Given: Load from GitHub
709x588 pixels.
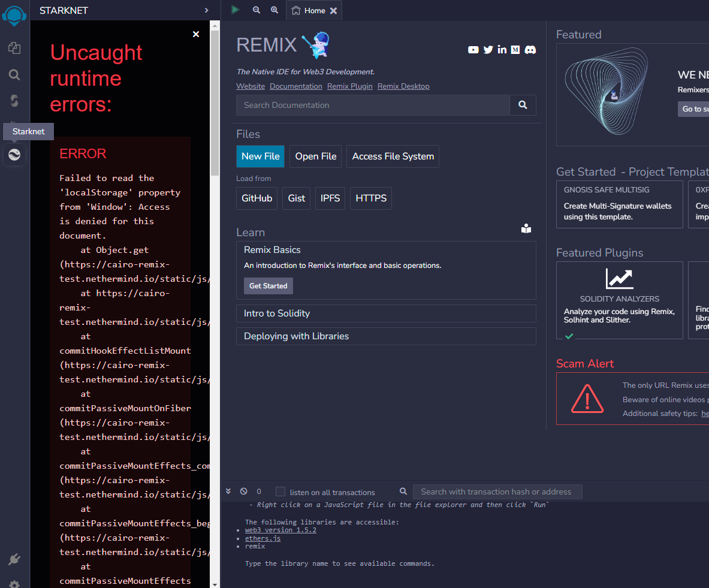Looking at the screenshot, I should 257,198.
